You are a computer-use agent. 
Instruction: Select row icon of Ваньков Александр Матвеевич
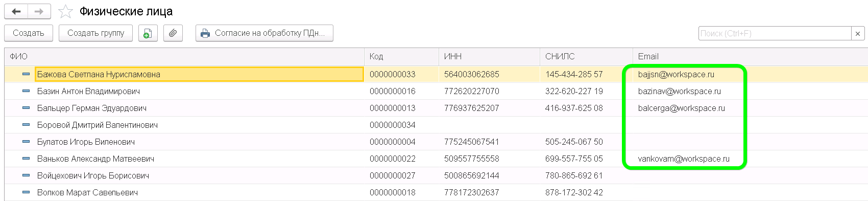coord(26,159)
